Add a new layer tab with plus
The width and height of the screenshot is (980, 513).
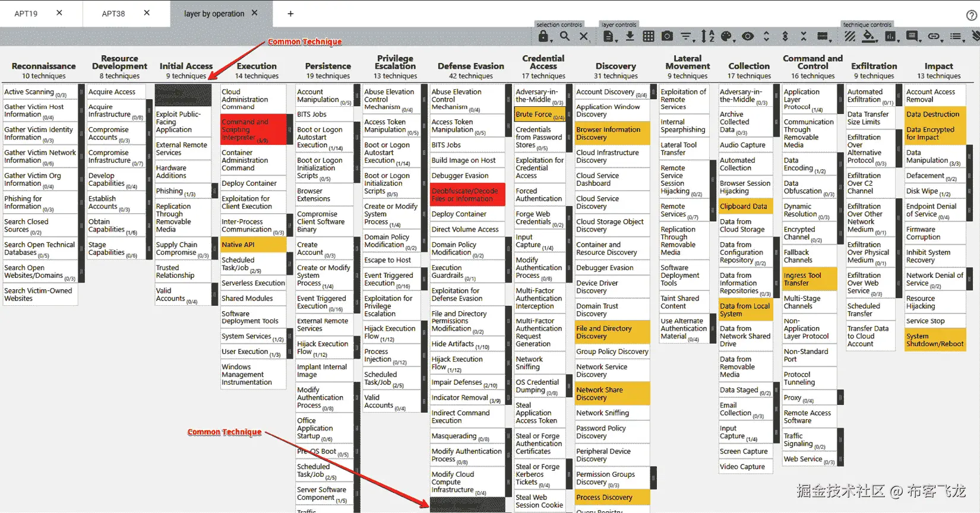click(x=290, y=14)
